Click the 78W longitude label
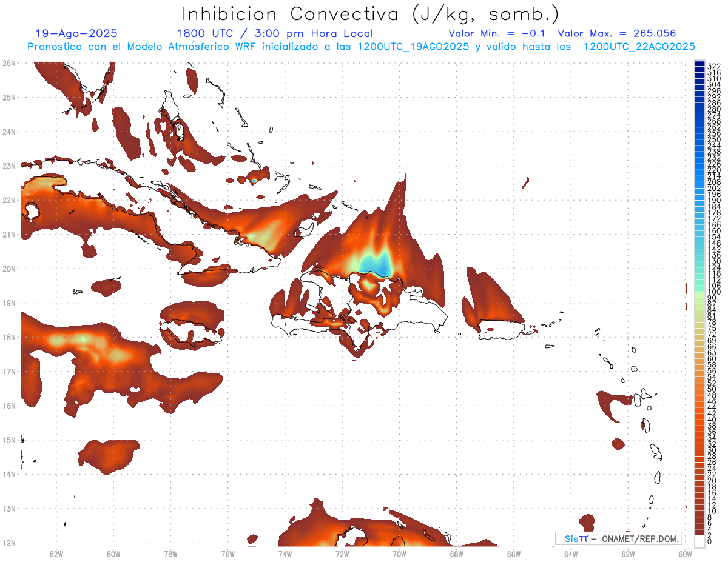 click(x=170, y=554)
